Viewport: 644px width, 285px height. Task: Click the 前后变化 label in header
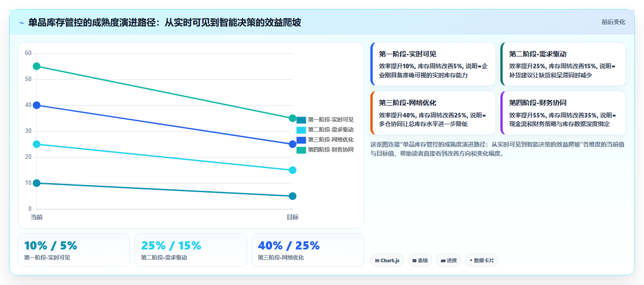613,22
